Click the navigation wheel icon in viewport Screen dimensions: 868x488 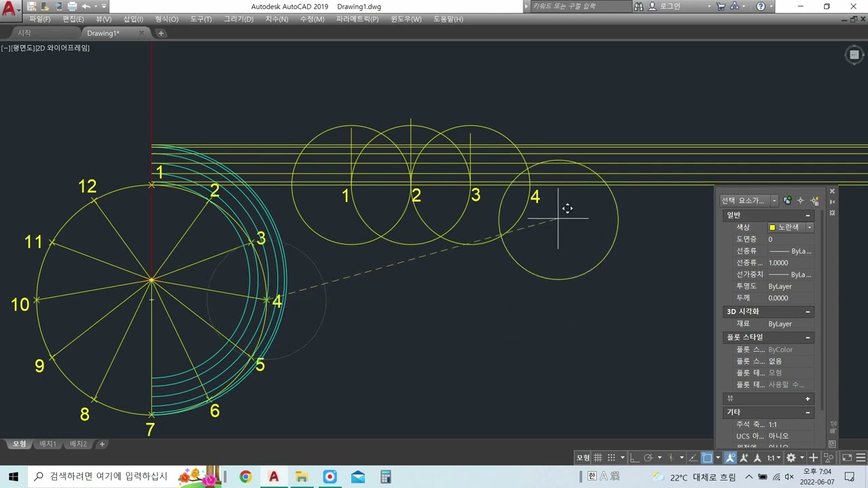click(x=854, y=56)
